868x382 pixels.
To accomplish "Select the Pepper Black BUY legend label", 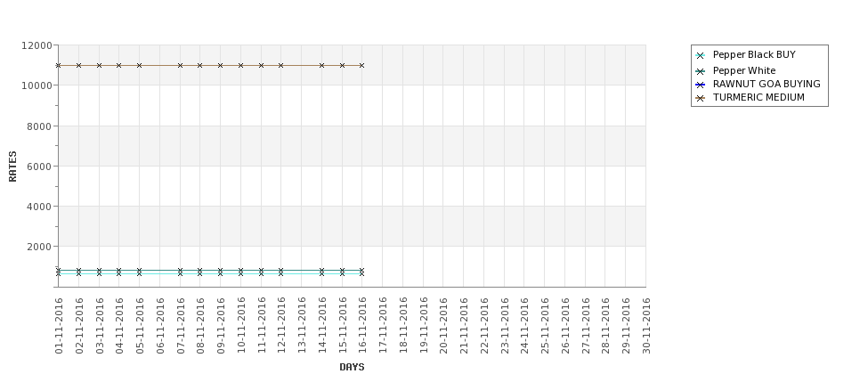I will [754, 55].
